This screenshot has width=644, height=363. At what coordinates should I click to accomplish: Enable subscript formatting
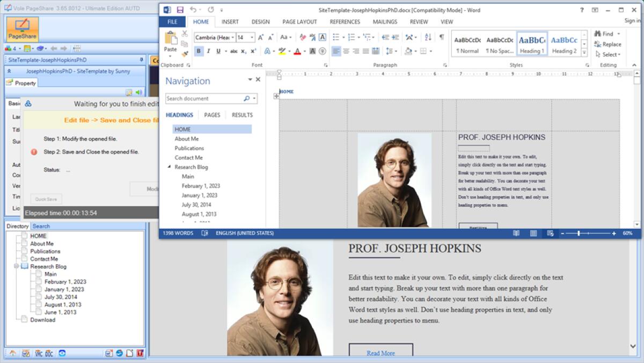click(x=243, y=51)
